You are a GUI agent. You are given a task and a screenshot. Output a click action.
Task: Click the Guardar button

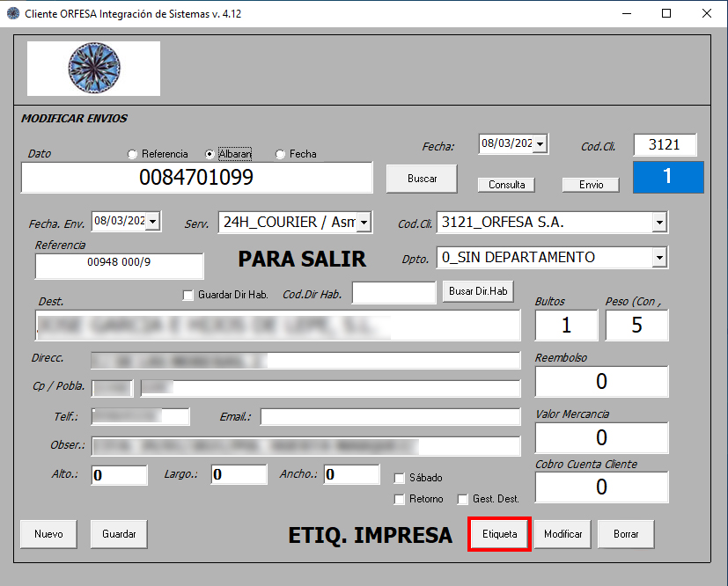[x=119, y=534]
